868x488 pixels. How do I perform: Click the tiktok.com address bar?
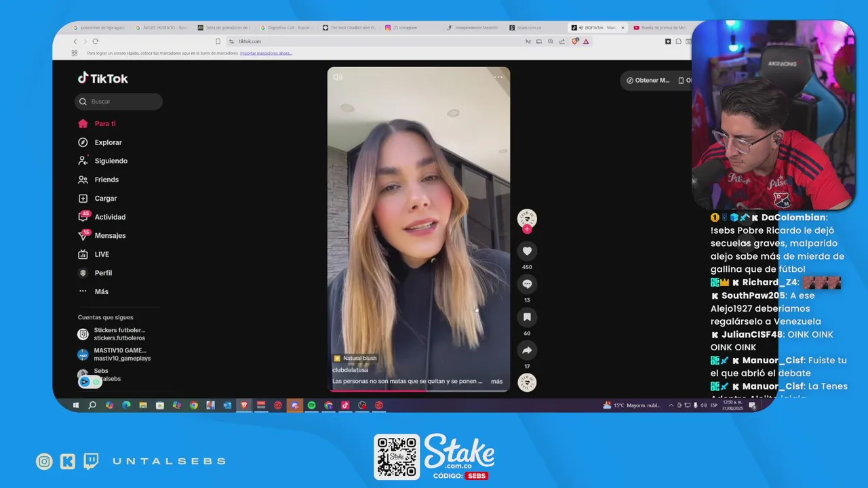[373, 41]
